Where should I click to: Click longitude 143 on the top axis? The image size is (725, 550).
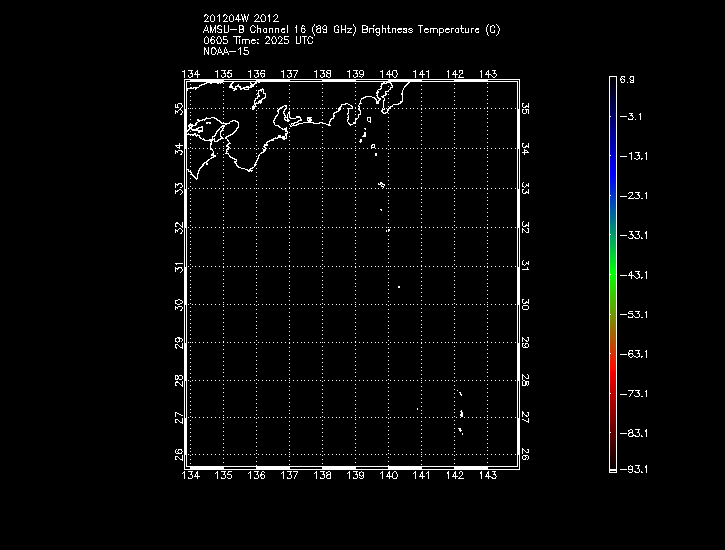click(x=488, y=74)
